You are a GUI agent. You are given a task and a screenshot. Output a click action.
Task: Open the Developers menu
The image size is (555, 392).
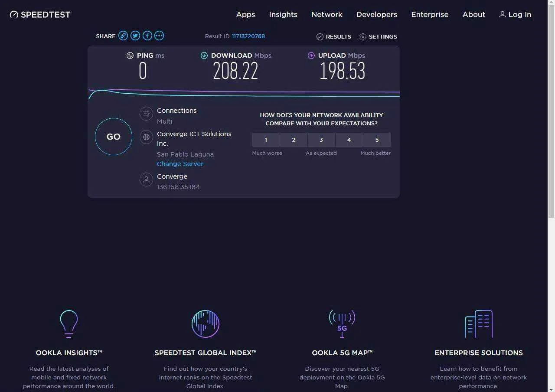[x=377, y=14]
